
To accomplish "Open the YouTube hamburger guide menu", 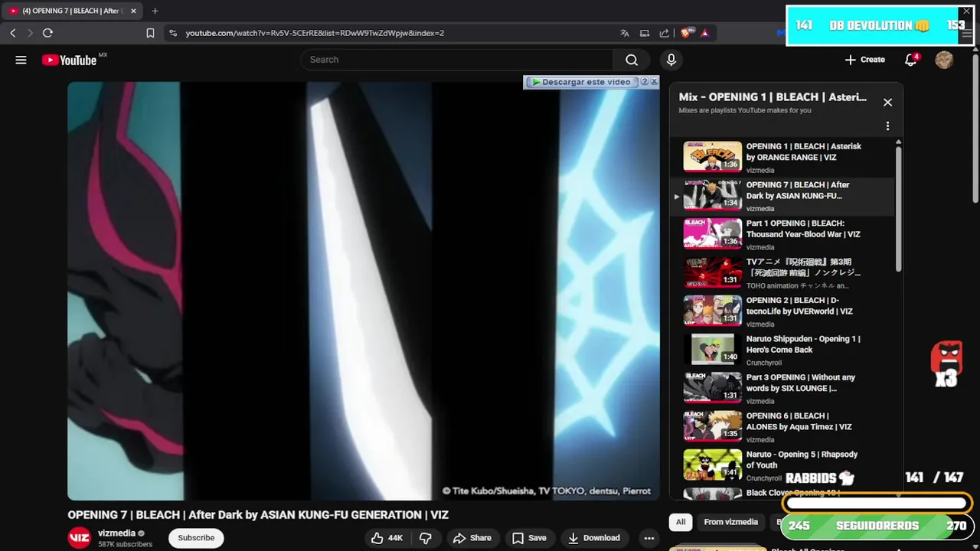I will point(21,60).
